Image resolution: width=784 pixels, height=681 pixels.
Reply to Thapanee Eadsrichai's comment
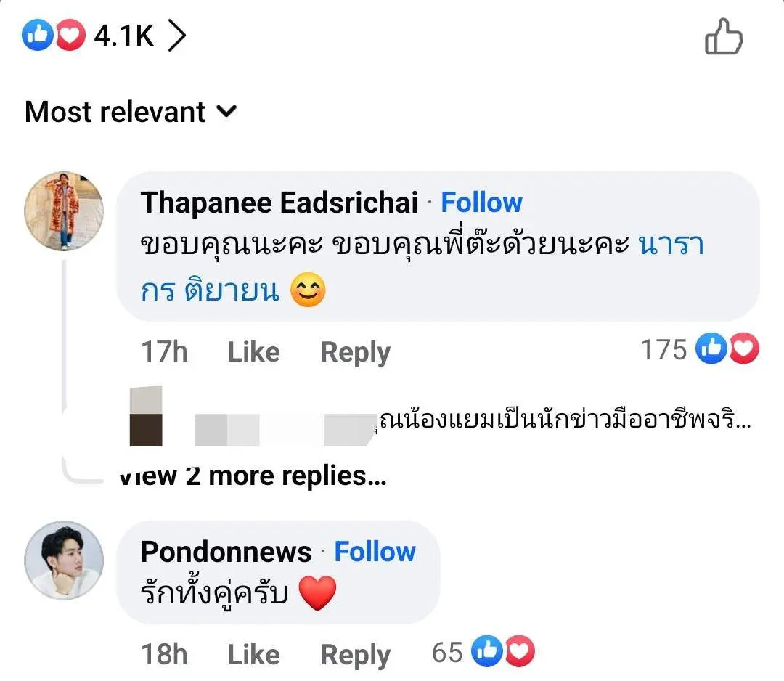[x=355, y=352]
